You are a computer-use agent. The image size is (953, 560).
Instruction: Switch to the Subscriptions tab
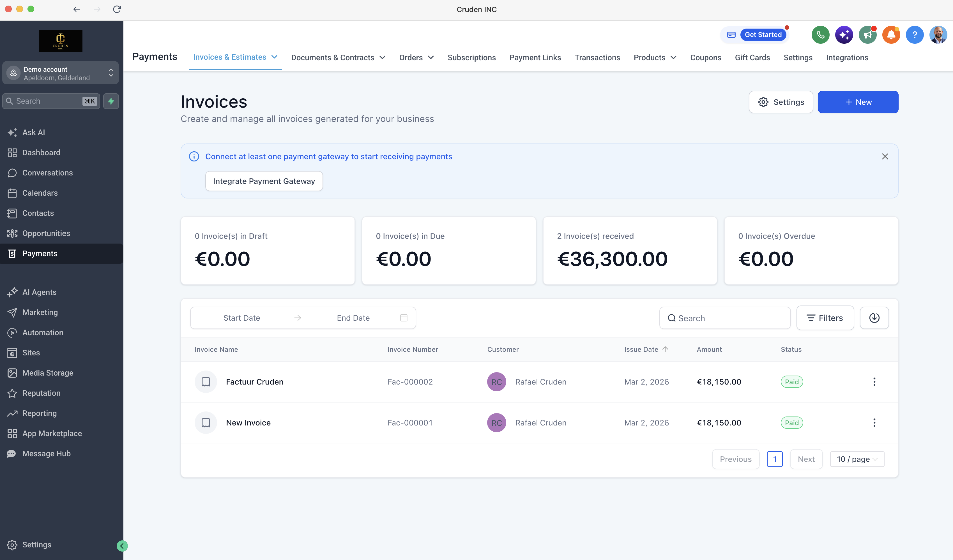pyautogui.click(x=471, y=57)
